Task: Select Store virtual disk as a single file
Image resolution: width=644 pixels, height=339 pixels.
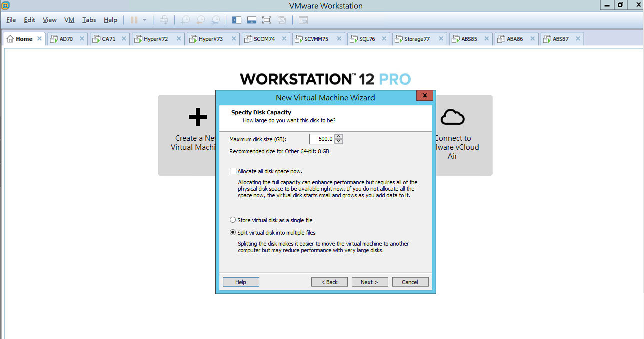Action: (x=233, y=220)
